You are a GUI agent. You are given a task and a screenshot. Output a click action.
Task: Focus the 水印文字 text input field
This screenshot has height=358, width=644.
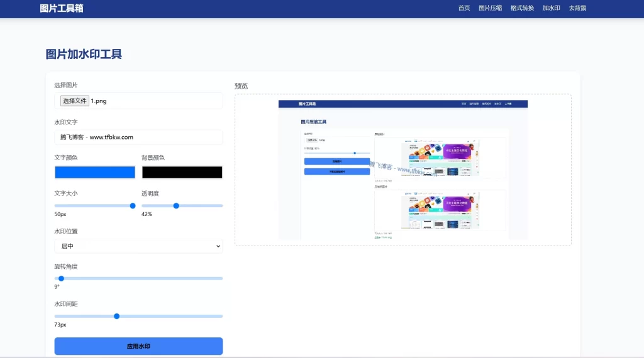click(x=138, y=137)
